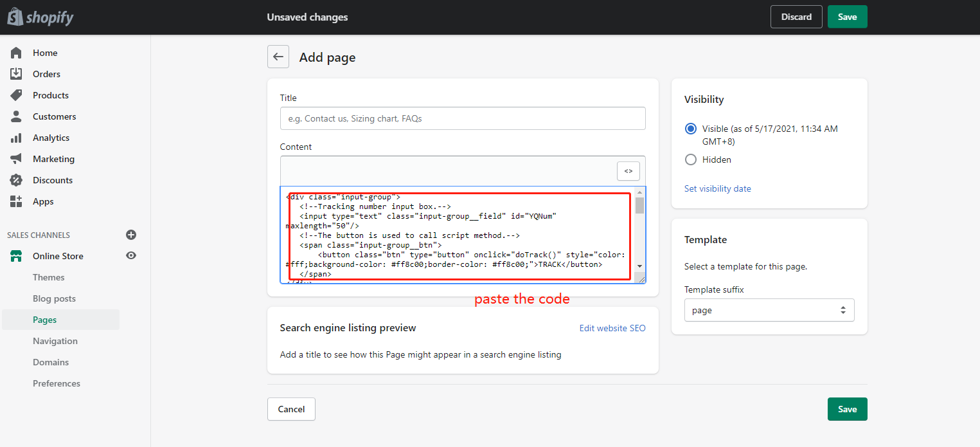Click the Online Store storefront icon
This screenshot has height=447, width=980.
pos(16,256)
